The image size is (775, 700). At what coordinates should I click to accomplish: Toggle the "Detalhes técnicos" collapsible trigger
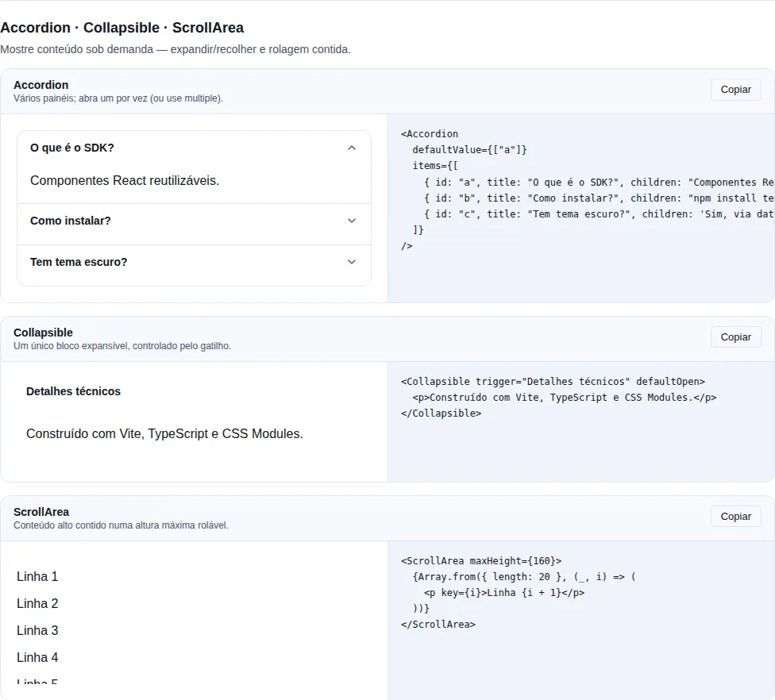(x=73, y=391)
